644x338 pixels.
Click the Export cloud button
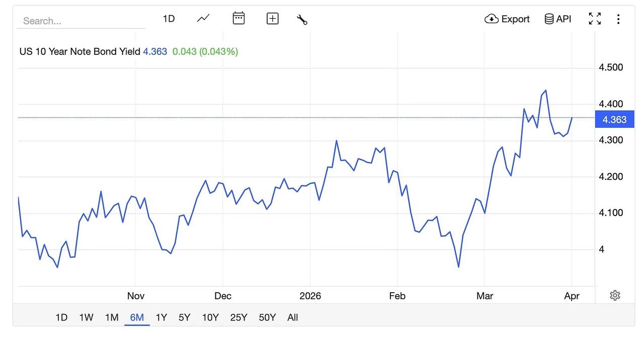507,19
